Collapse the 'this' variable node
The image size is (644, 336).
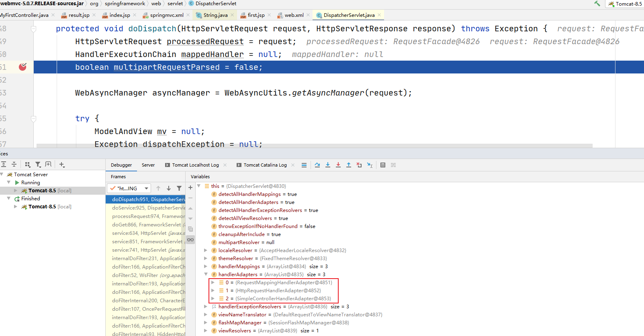click(x=199, y=186)
